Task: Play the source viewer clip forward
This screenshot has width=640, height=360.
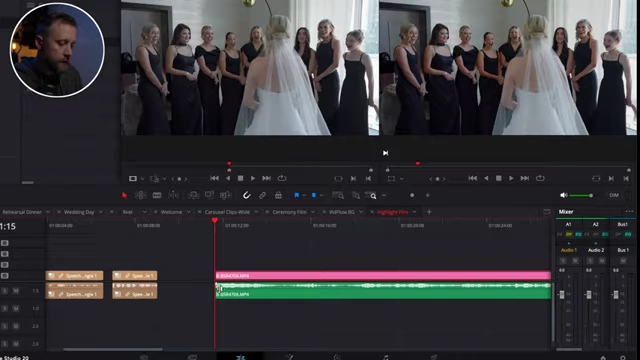Action: (253, 178)
